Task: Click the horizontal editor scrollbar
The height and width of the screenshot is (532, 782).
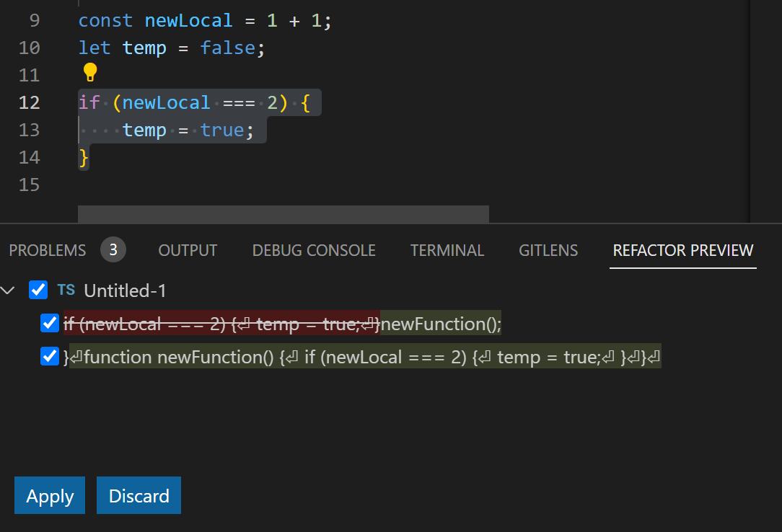Action: (283, 213)
